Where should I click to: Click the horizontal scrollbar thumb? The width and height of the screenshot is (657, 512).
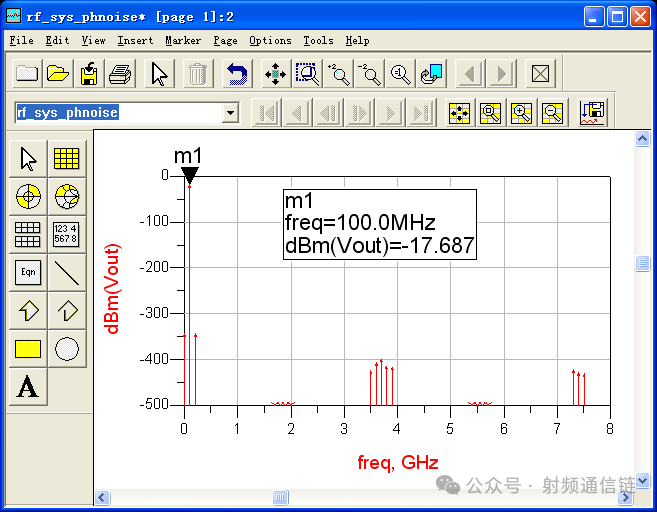(x=280, y=497)
